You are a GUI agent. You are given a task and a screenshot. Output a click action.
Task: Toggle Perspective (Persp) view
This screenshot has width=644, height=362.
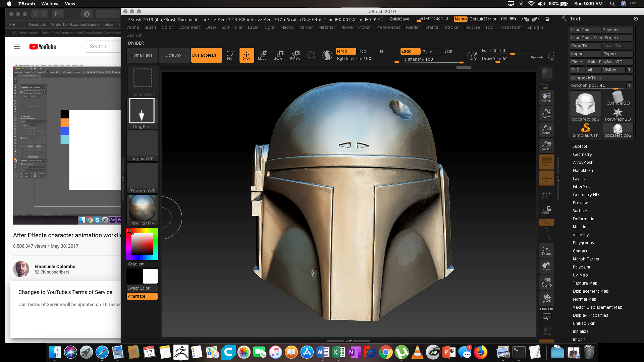pyautogui.click(x=546, y=162)
